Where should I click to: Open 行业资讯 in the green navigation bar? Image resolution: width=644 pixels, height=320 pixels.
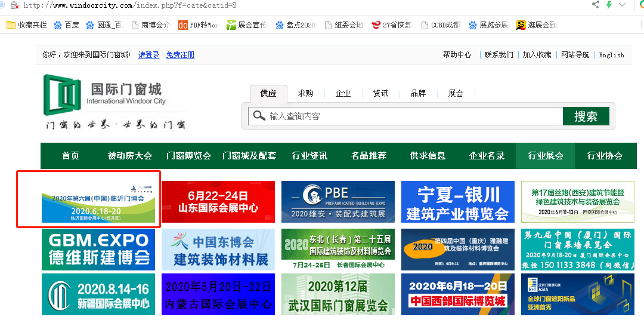(309, 156)
